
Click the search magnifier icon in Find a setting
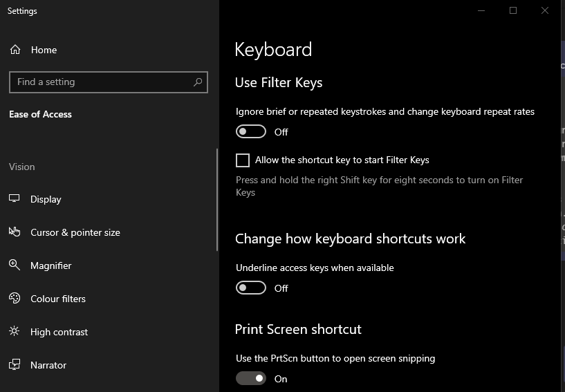(x=198, y=82)
